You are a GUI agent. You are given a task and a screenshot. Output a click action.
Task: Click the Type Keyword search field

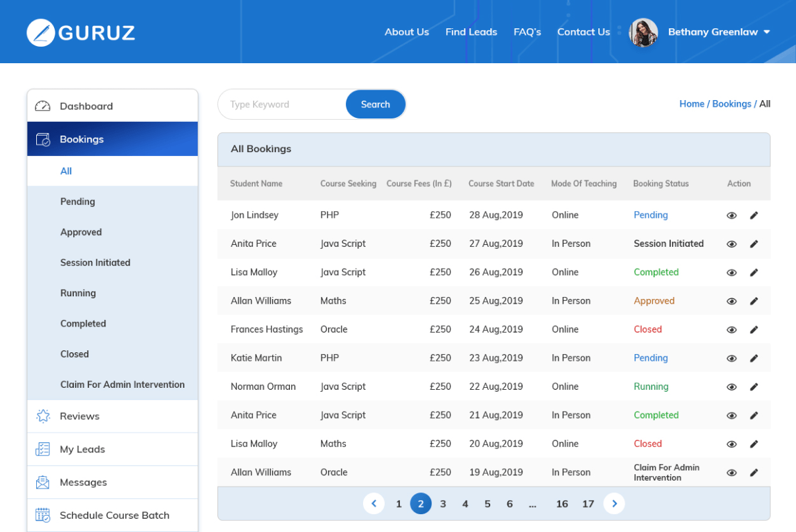283,105
